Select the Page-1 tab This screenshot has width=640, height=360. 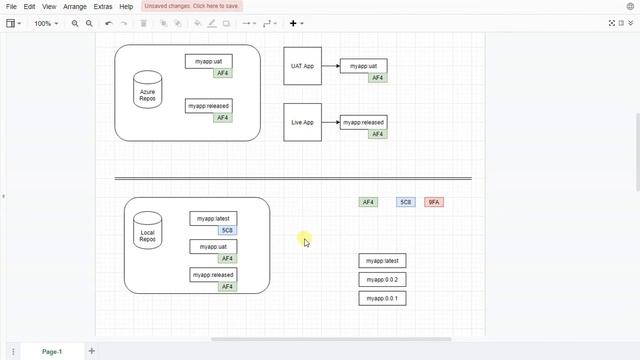52,351
